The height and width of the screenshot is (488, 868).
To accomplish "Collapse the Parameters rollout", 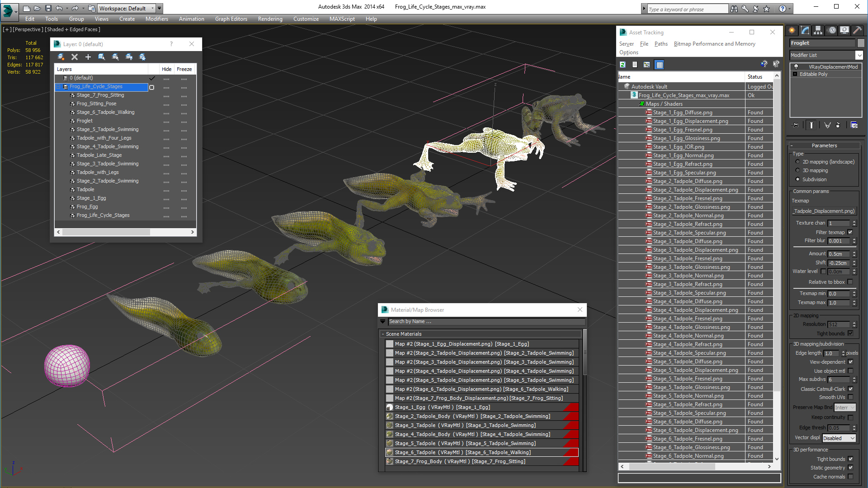I will click(x=824, y=145).
